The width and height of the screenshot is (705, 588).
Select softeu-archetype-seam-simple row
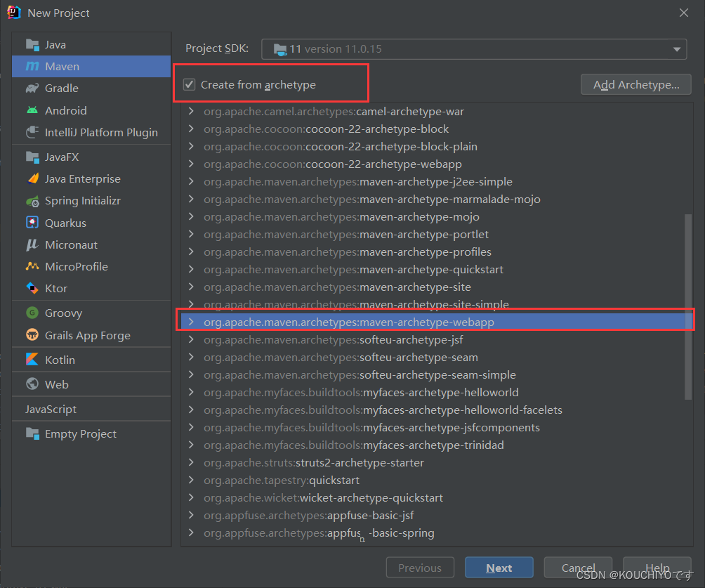[x=437, y=374]
